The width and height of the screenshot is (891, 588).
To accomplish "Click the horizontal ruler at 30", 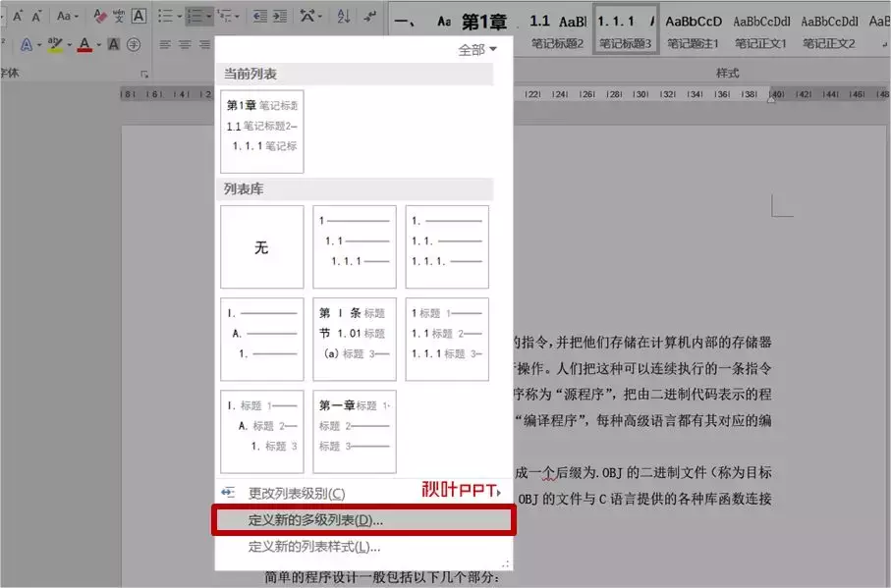I will 640,94.
